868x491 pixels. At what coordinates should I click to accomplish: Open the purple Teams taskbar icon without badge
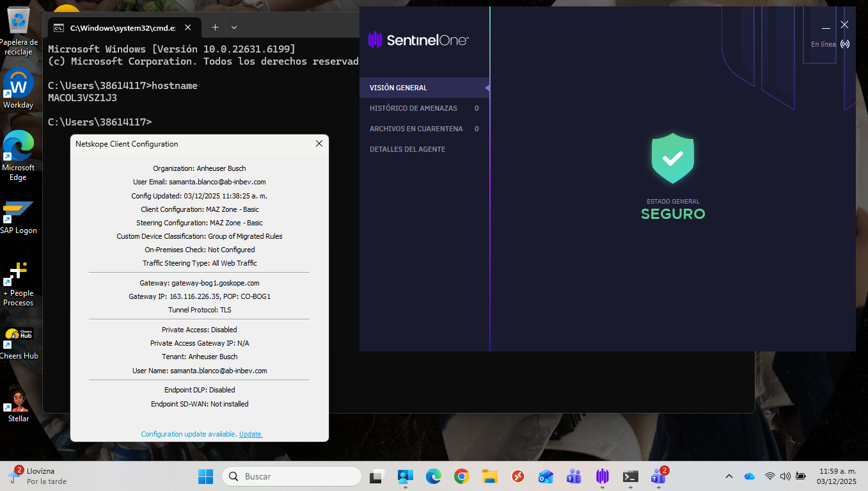coord(574,476)
